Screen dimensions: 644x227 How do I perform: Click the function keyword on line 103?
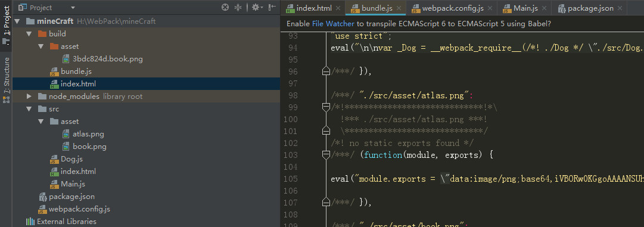pyautogui.click(x=383, y=155)
